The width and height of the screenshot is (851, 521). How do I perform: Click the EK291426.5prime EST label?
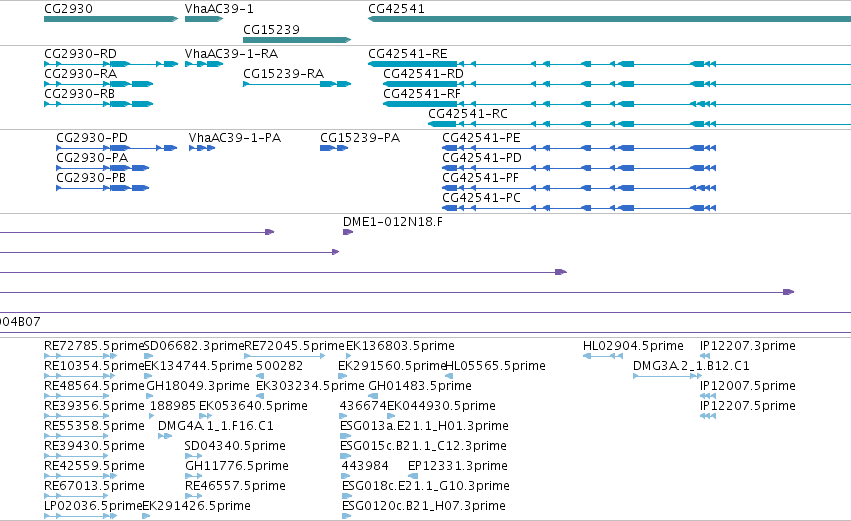[x=196, y=507]
